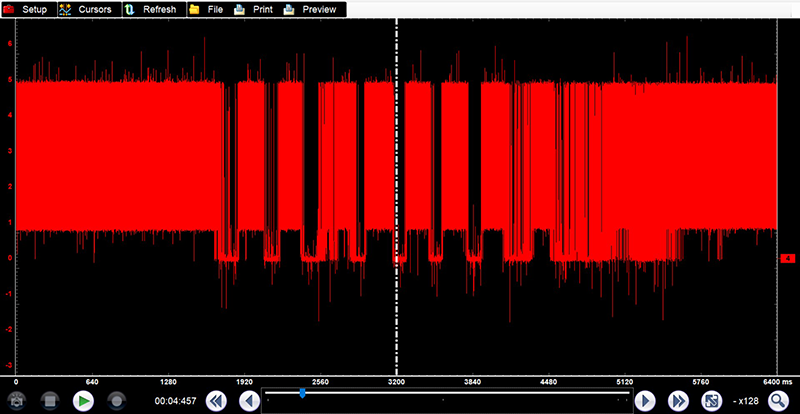Click the printer icon next to Print
Image resolution: width=800 pixels, height=414 pixels.
pos(240,9)
